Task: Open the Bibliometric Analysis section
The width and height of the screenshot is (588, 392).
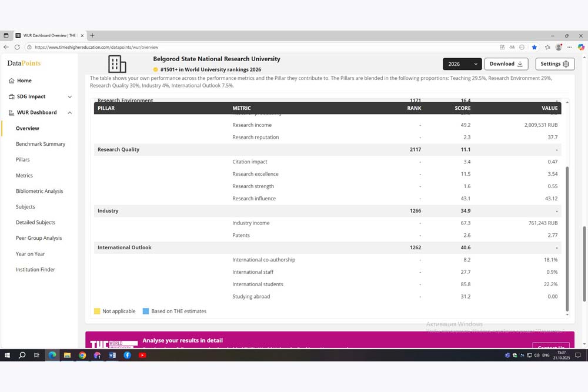Action: (x=39, y=191)
